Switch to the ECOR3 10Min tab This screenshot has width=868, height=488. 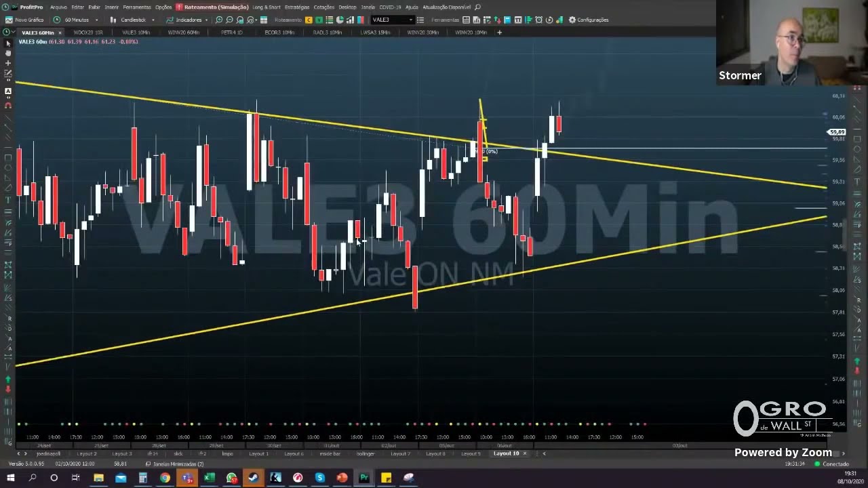coord(279,33)
